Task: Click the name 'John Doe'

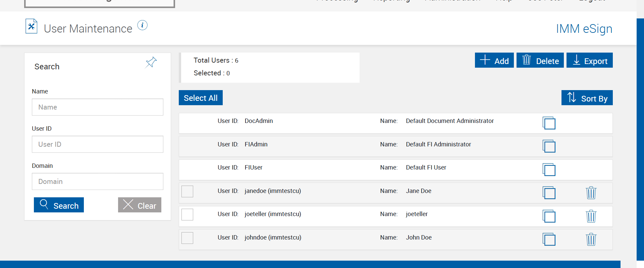Action: pos(419,238)
